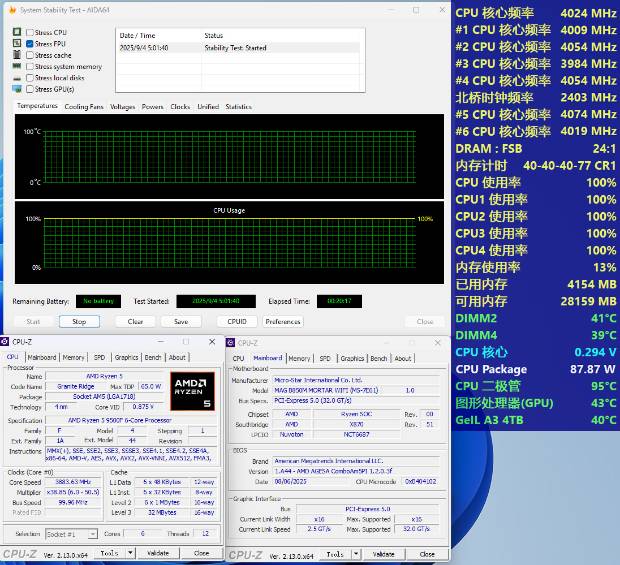Viewport: 620px width, 565px height.
Task: Uncheck the Stress FPU checkbox
Action: click(30, 44)
